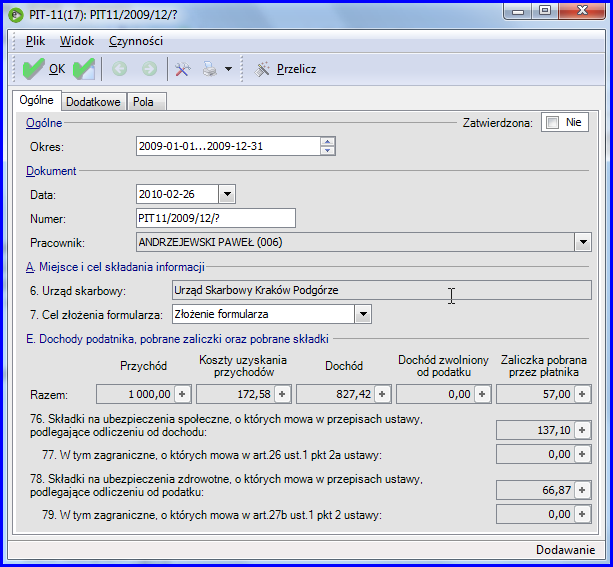The image size is (613, 567).
Task: Open the tools wrench icon
Action: pyautogui.click(x=183, y=69)
